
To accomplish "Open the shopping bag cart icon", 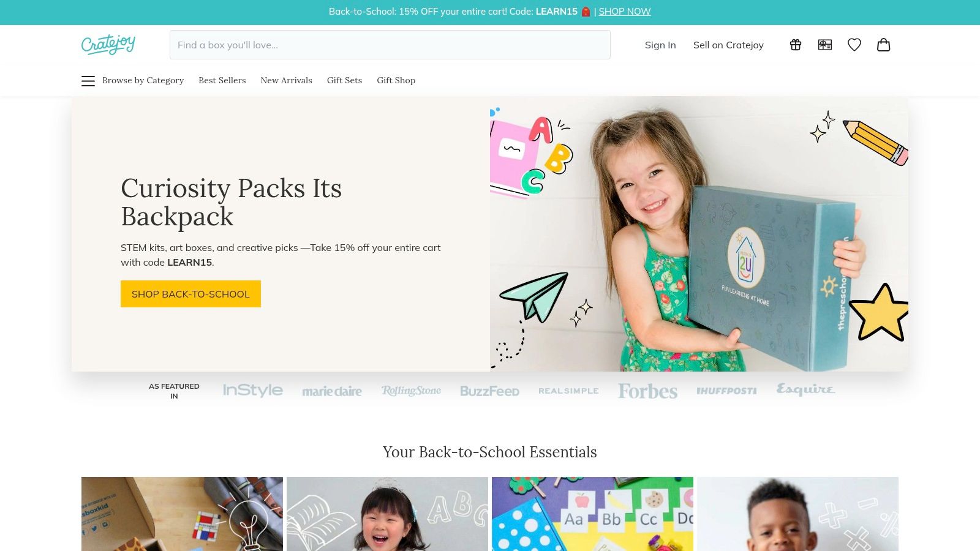I will [884, 45].
